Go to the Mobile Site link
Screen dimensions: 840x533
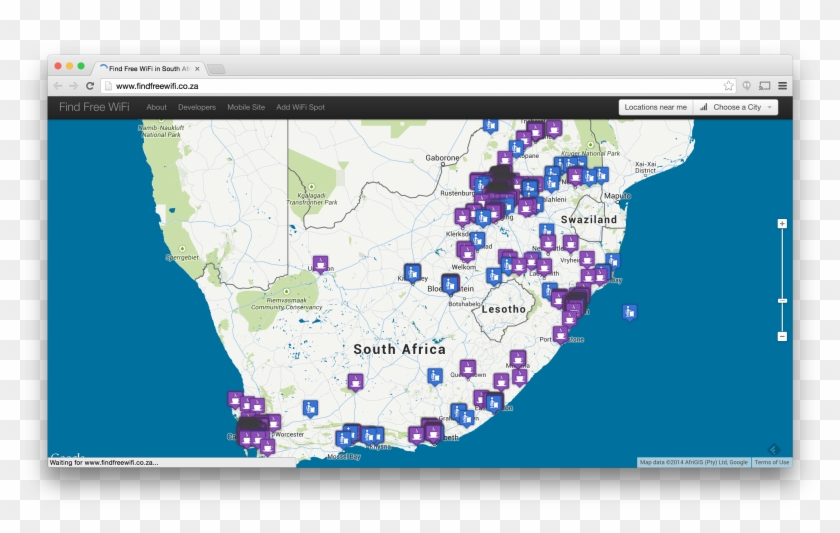[246, 107]
